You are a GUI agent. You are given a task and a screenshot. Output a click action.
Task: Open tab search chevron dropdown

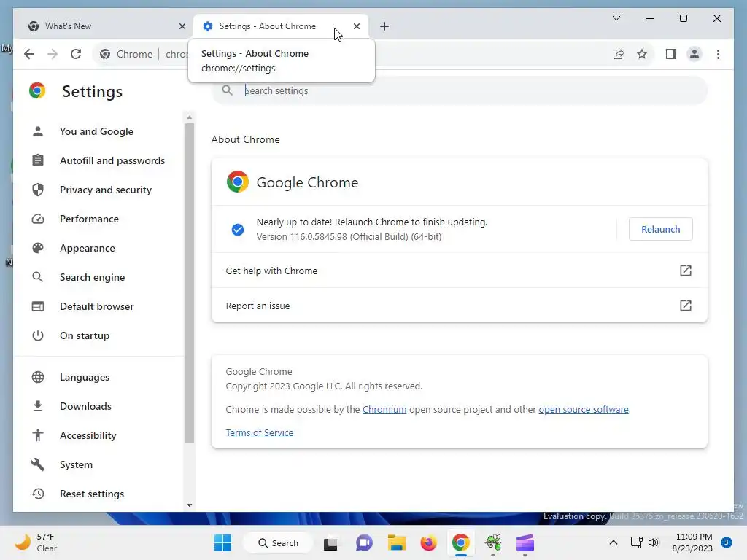tap(616, 18)
